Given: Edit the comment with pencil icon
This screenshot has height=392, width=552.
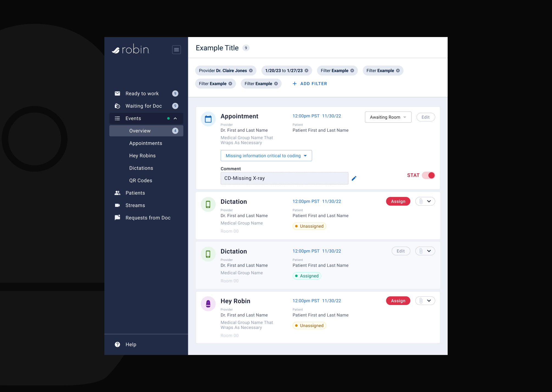Looking at the screenshot, I should 354,178.
